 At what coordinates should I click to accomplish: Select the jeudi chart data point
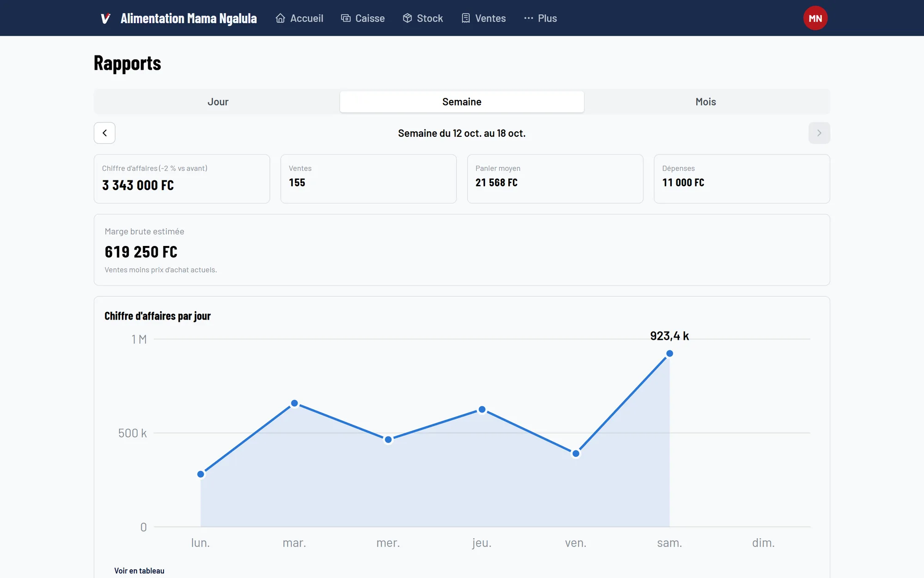coord(482,410)
